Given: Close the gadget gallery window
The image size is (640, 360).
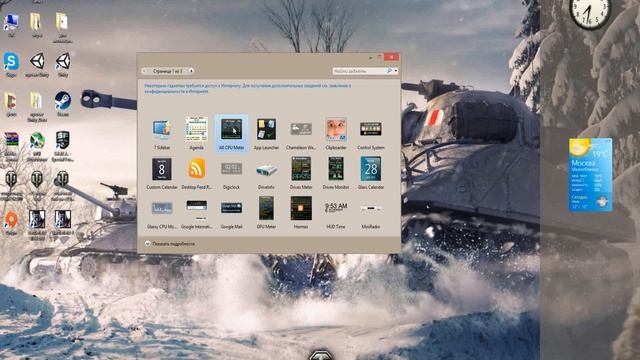Looking at the screenshot, I should pos(391,57).
